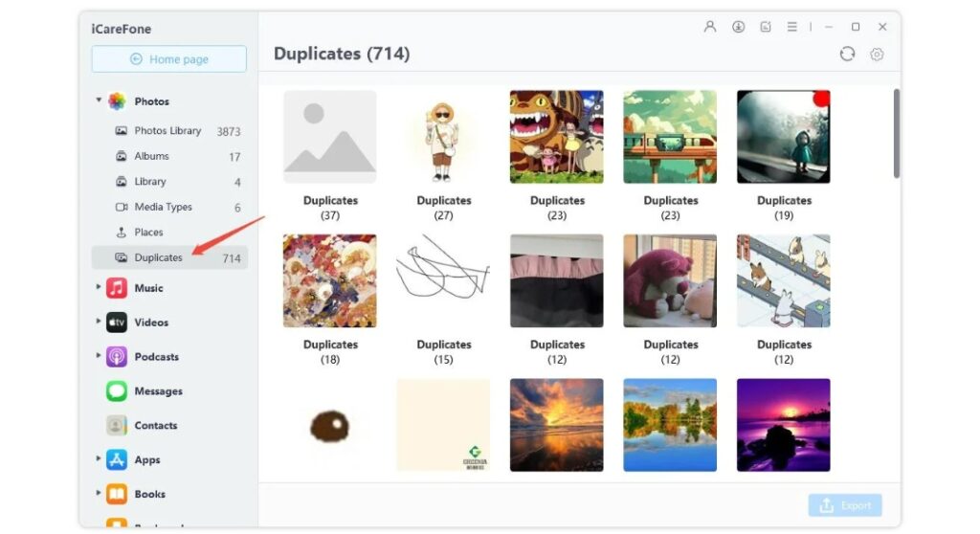Select Duplicates 714 in sidebar
Image resolution: width=980 pixels, height=534 pixels.
tap(169, 257)
